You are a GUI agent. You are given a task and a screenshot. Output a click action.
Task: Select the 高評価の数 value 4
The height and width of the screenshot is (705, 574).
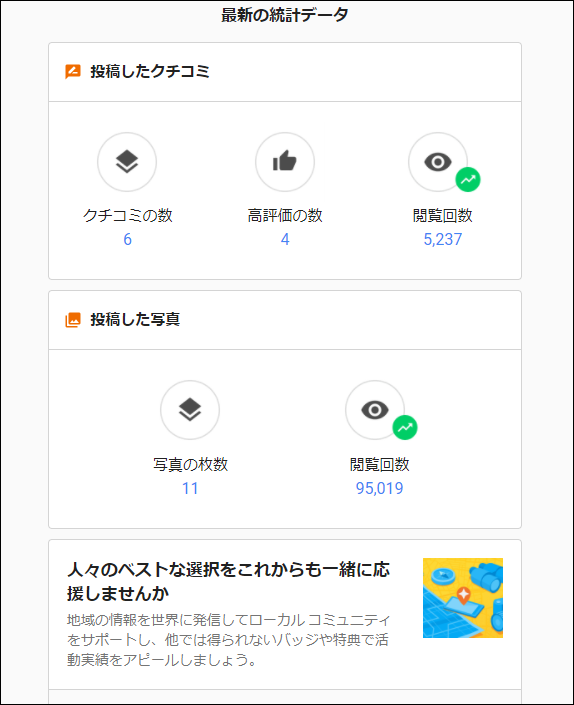pyautogui.click(x=285, y=239)
